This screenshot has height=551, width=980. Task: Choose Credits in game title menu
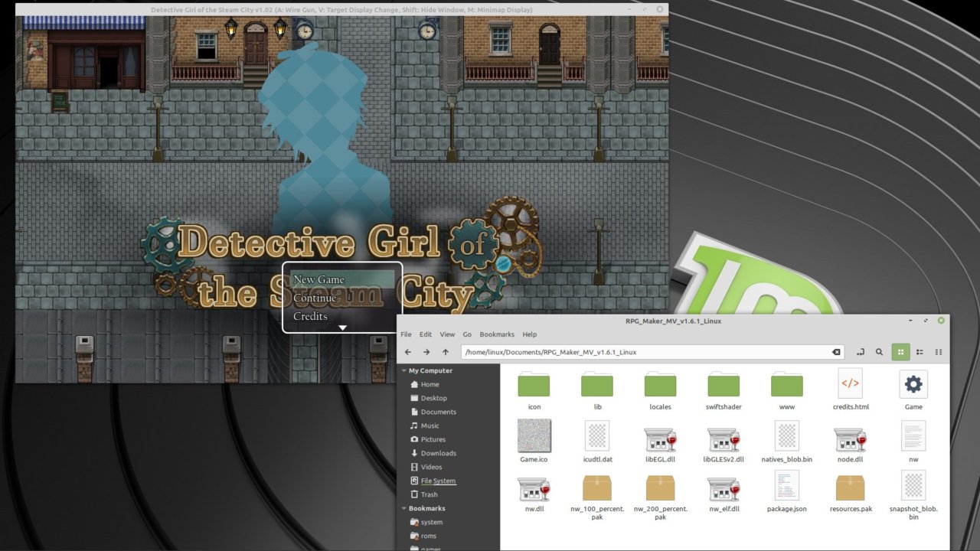click(342, 316)
